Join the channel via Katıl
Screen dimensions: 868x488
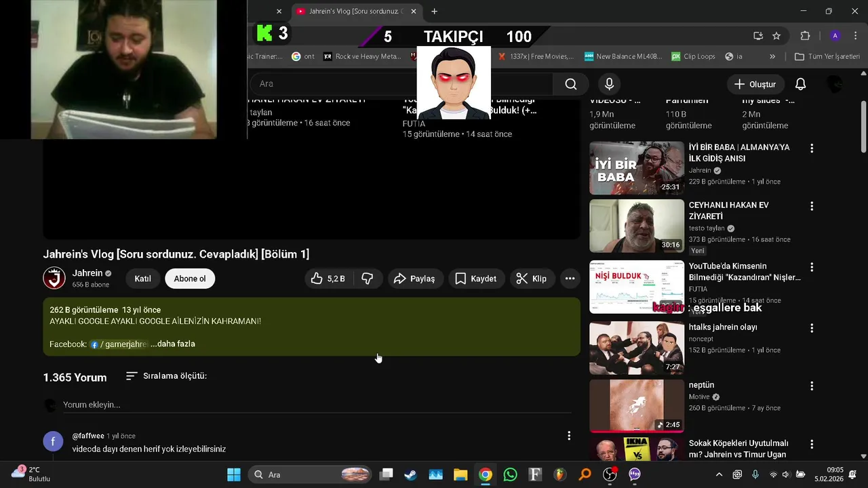tap(142, 279)
